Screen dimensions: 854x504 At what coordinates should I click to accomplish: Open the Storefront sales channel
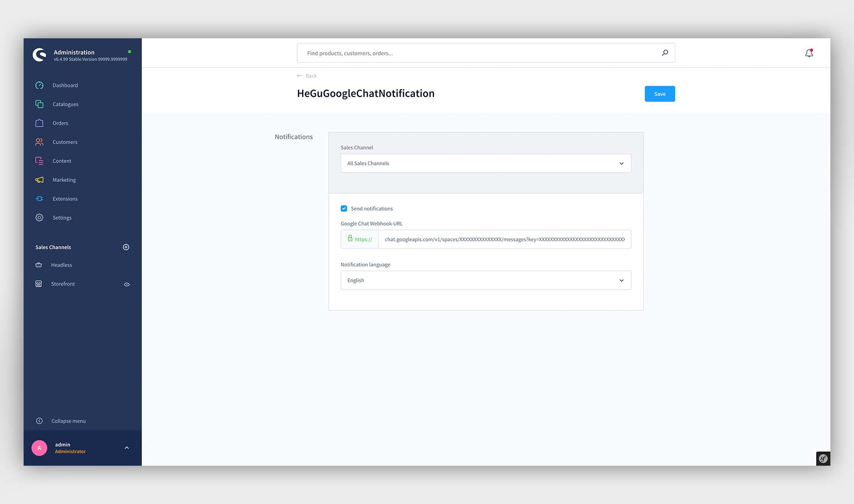[x=63, y=284]
